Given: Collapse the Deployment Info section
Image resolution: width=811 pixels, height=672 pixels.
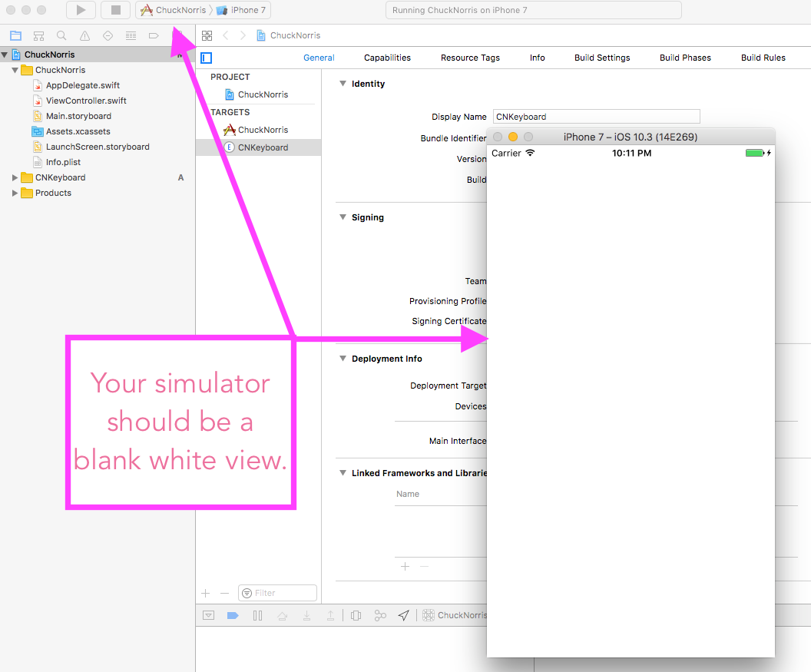Looking at the screenshot, I should pyautogui.click(x=343, y=359).
